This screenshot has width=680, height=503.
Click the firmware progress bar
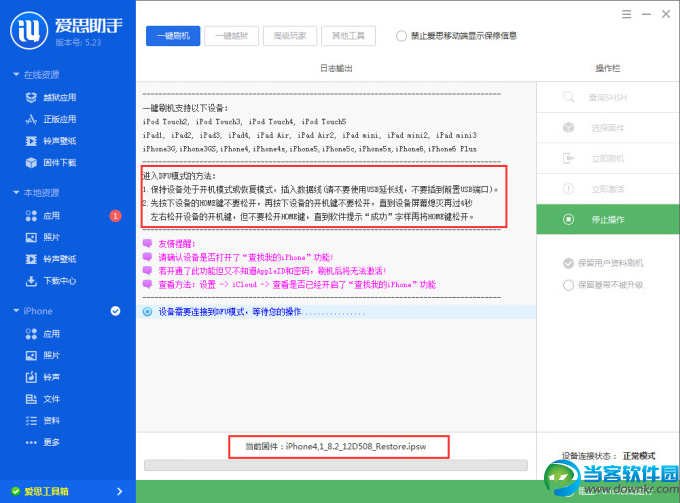(336, 465)
